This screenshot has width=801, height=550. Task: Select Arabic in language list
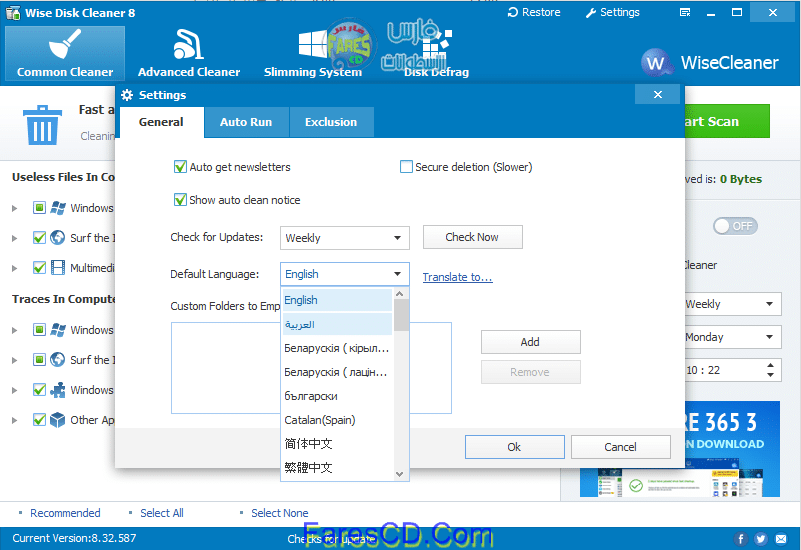[x=338, y=324]
